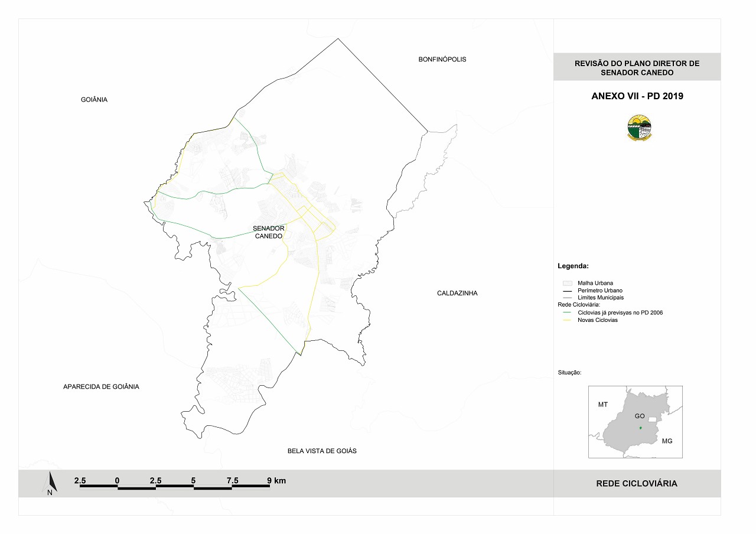Screen dimensions: 756x534
Task: Click the '0' mark on the scale bar
Action: tap(118, 481)
